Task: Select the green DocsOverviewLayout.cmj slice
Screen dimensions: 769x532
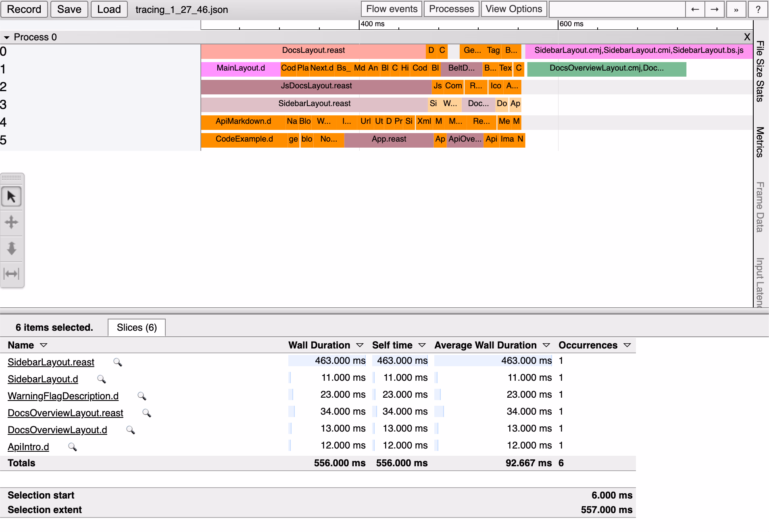Action: 606,69
